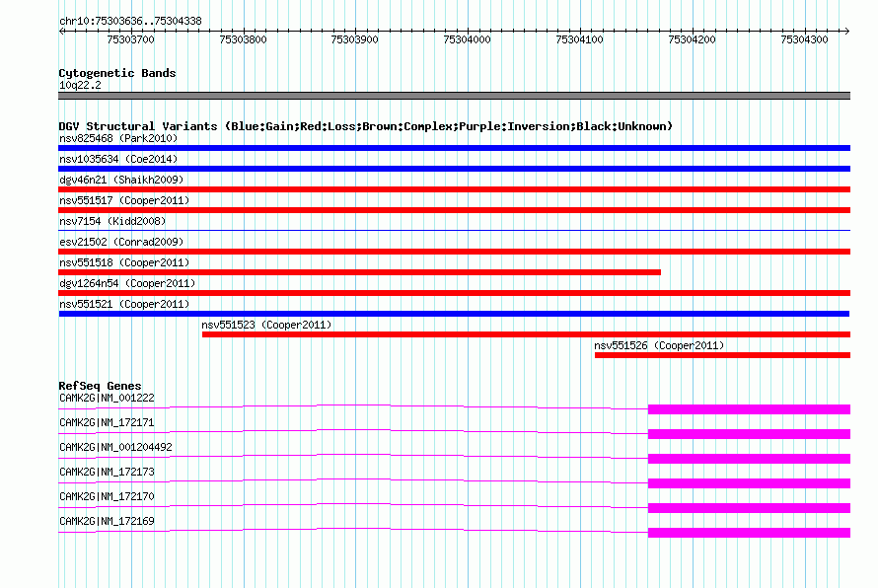
Task: Select the blue bar under nsv1035634
Action: [x=454, y=169]
